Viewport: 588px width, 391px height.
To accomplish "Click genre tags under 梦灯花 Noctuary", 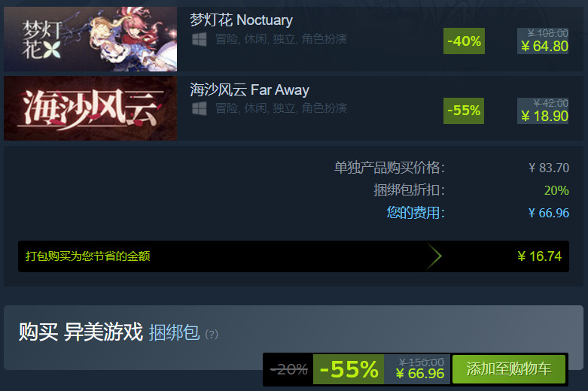I will point(281,39).
